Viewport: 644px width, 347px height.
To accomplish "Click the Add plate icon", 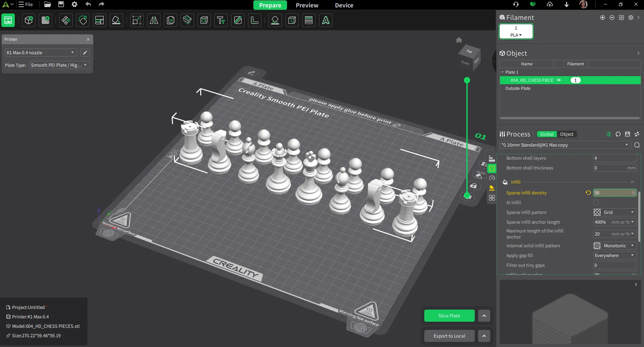I will [x=46, y=20].
